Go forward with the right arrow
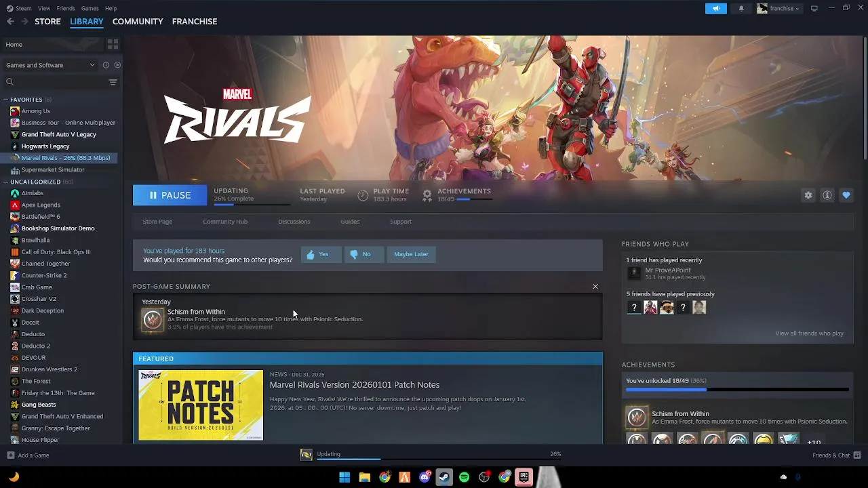Image resolution: width=868 pixels, height=488 pixels. (x=25, y=22)
